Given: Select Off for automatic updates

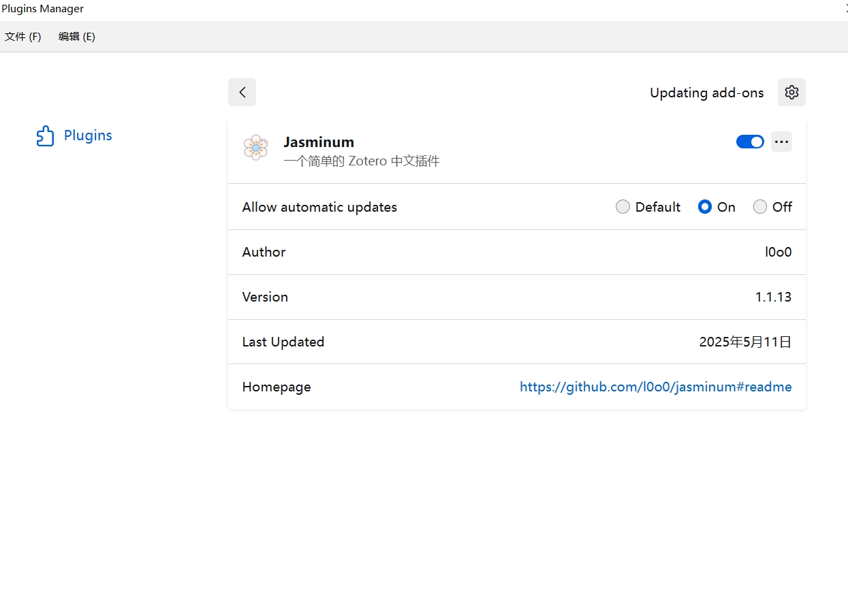Looking at the screenshot, I should [760, 207].
